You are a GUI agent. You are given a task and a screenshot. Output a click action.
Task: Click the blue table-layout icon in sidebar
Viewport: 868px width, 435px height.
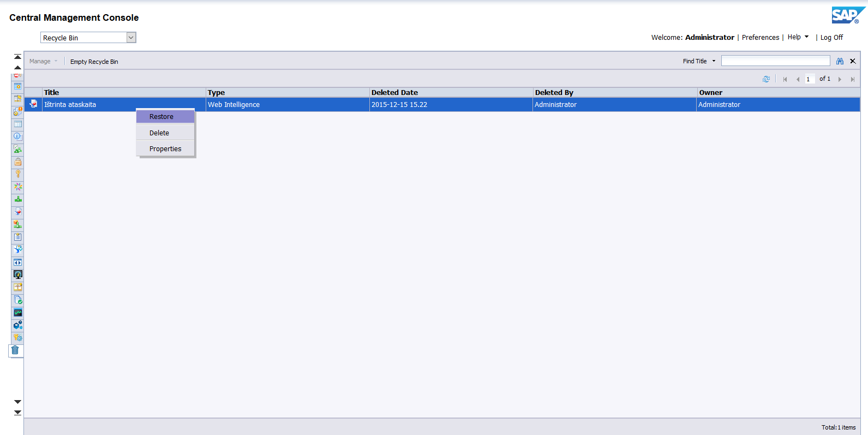(x=17, y=124)
